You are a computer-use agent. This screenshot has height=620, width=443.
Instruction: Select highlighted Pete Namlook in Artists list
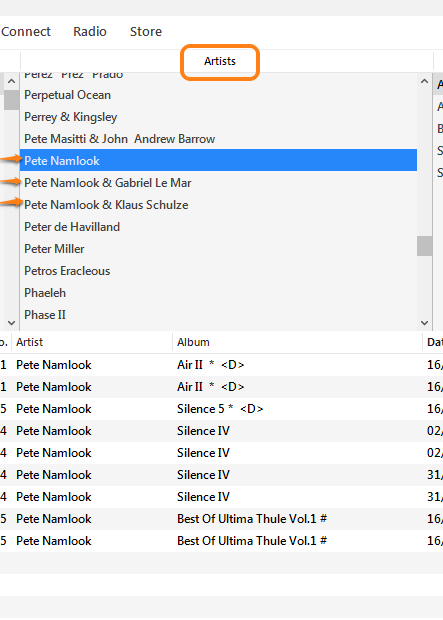coord(218,161)
